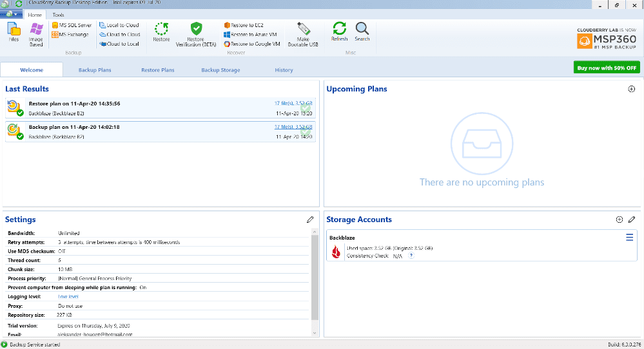Add a new upcoming plan

632,89
